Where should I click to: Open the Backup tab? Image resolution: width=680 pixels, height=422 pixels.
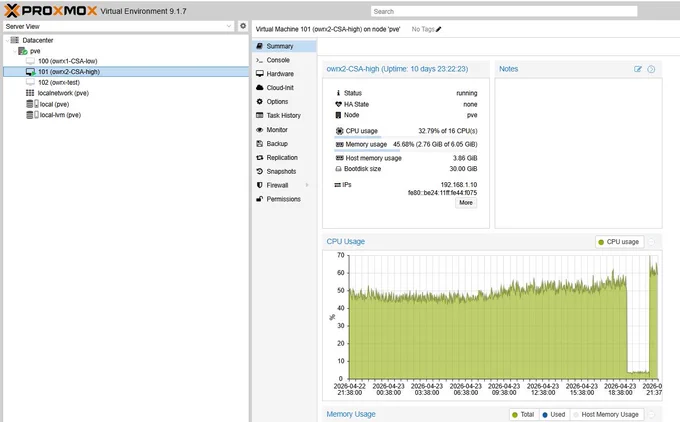(284, 144)
